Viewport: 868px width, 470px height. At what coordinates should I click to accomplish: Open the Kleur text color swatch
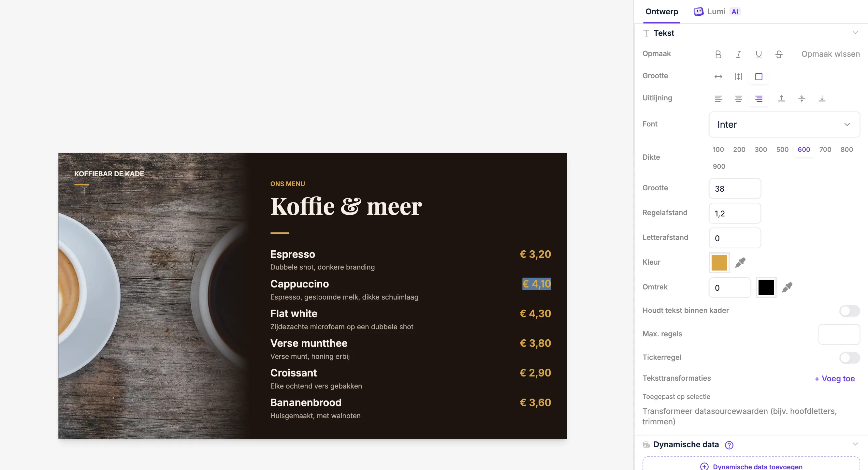(719, 262)
